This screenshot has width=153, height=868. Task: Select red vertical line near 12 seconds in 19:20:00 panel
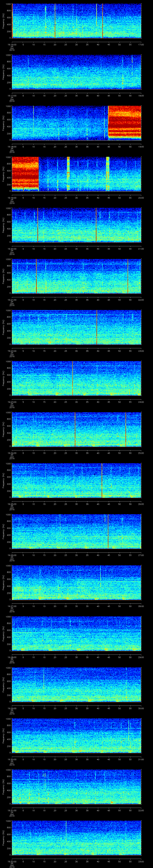click(38, 225)
